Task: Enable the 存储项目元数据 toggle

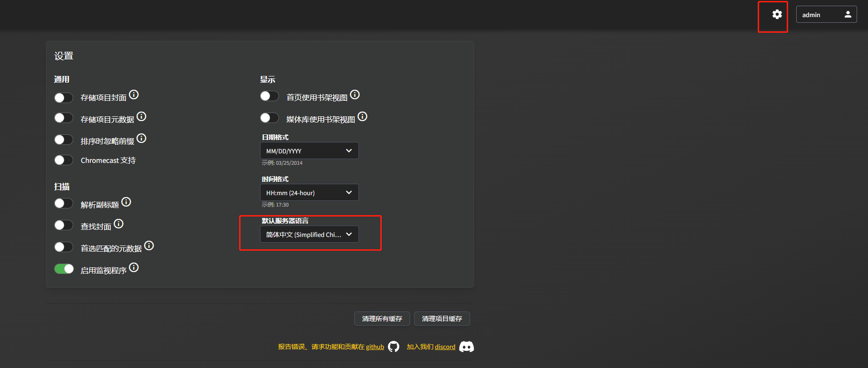Action: coord(64,118)
